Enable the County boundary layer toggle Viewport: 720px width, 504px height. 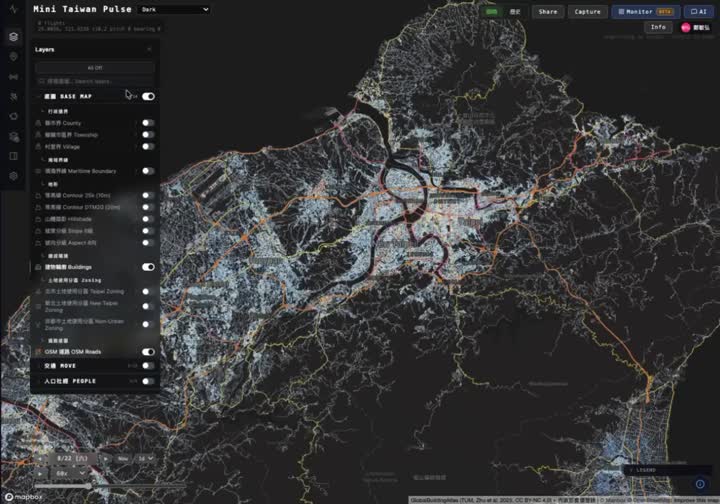click(148, 123)
